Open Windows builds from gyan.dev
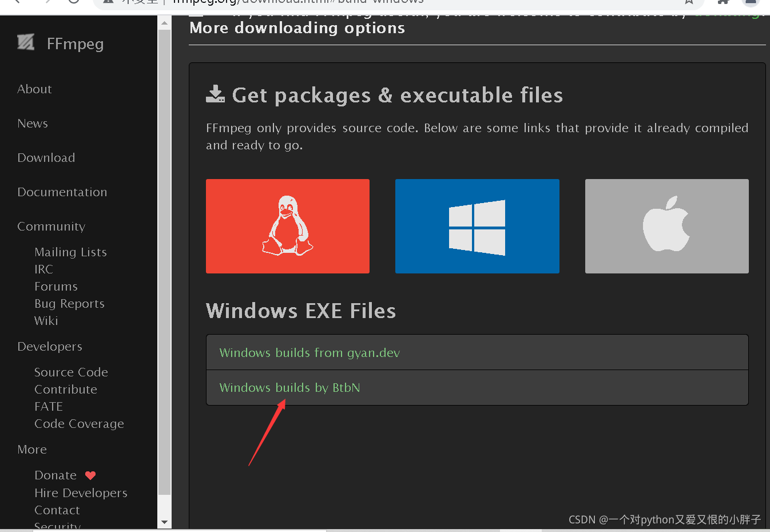Image resolution: width=770 pixels, height=532 pixels. point(309,353)
